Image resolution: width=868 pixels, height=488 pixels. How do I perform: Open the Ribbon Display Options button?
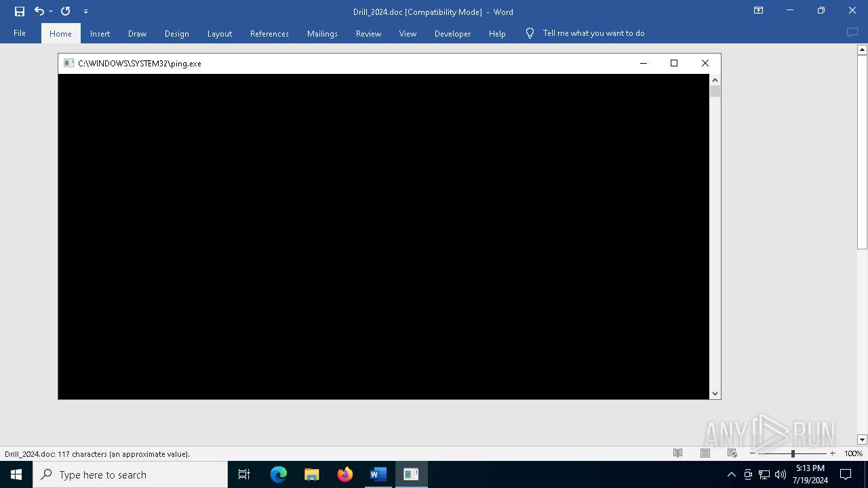[758, 11]
